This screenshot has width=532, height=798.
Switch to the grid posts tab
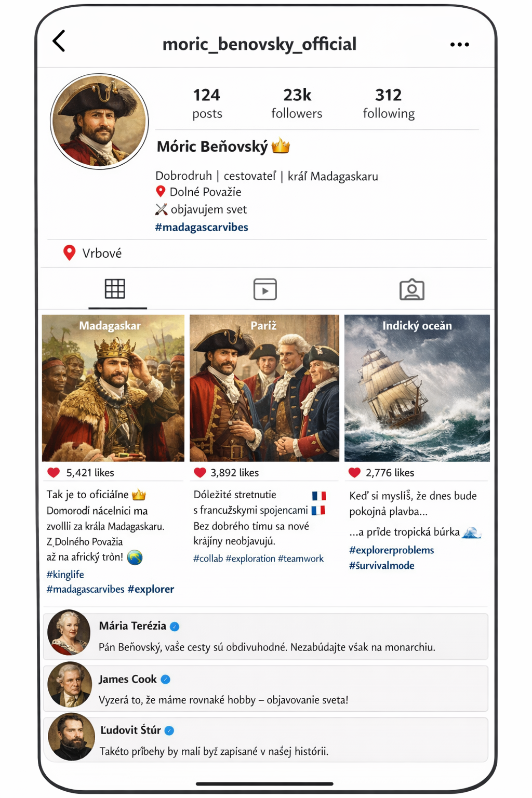click(115, 289)
